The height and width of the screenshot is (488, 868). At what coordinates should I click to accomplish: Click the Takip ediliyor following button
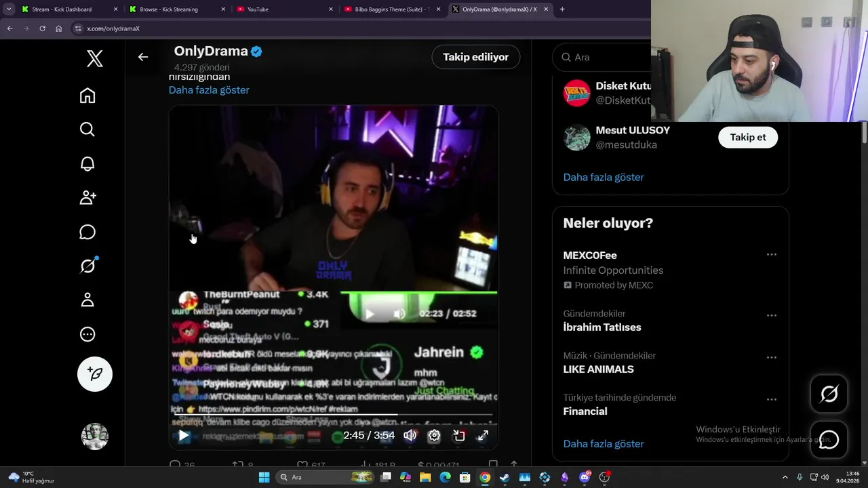coord(476,57)
